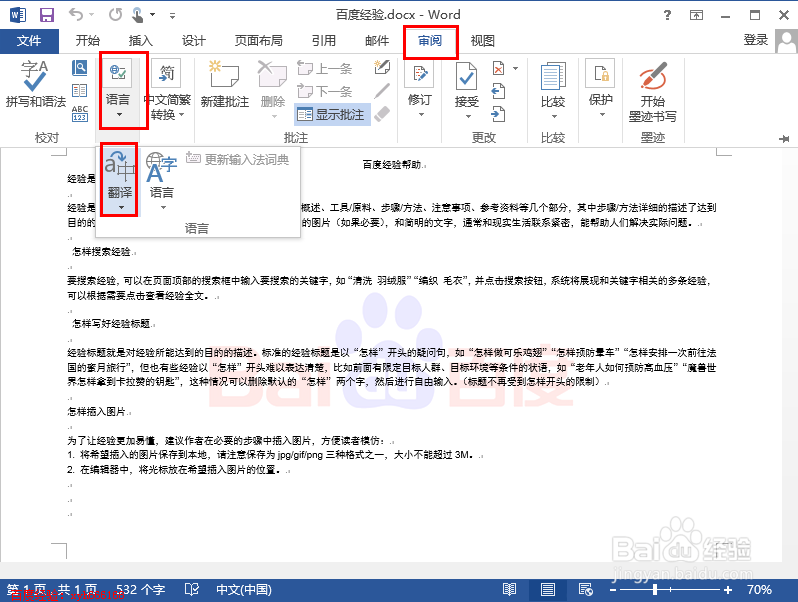Screen dimensions: 798x602
Task: Click the Word help question mark
Action: point(667,15)
